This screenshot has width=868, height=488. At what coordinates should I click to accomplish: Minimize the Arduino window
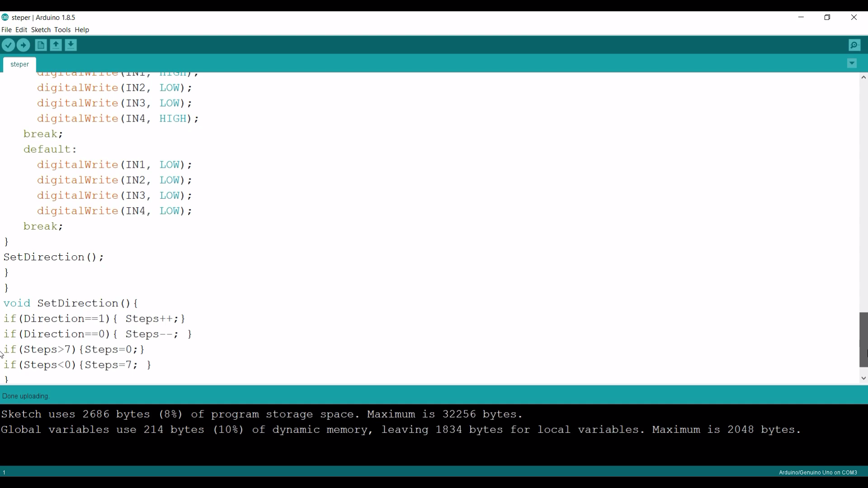[x=801, y=18]
